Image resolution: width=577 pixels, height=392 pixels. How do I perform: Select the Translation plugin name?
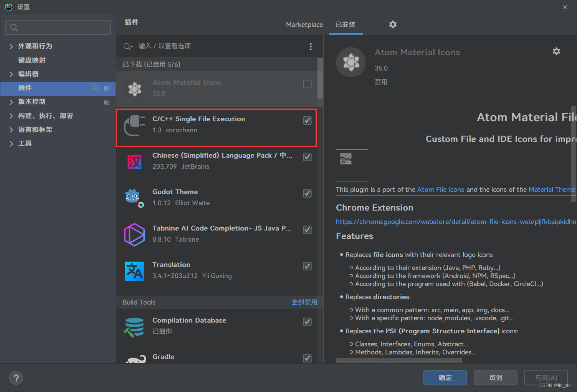171,265
